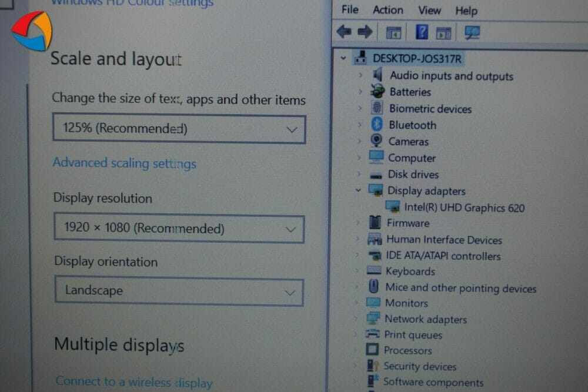Open the 1920 × 1080 resolution dropdown
Image resolution: width=588 pixels, height=392 pixels.
point(179,228)
